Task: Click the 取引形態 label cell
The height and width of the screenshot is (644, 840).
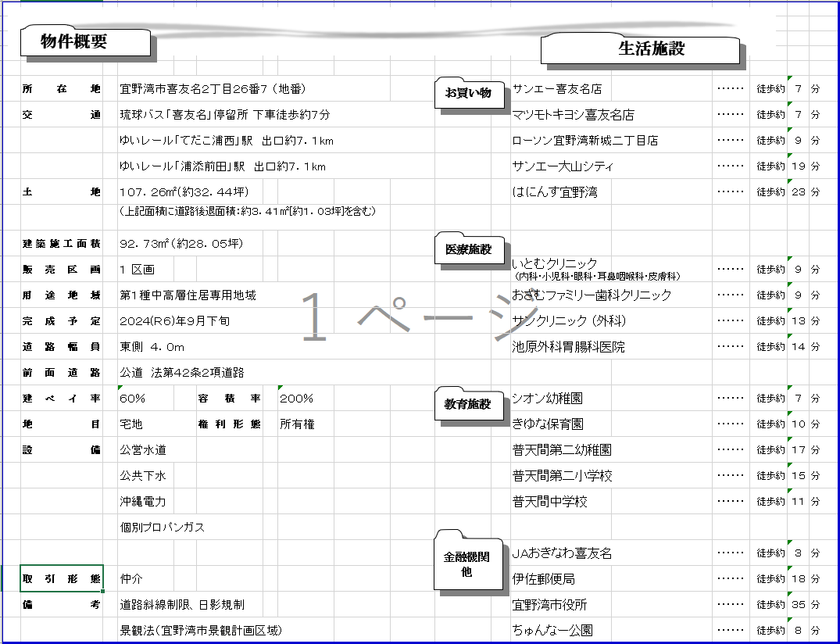Action: [62, 579]
